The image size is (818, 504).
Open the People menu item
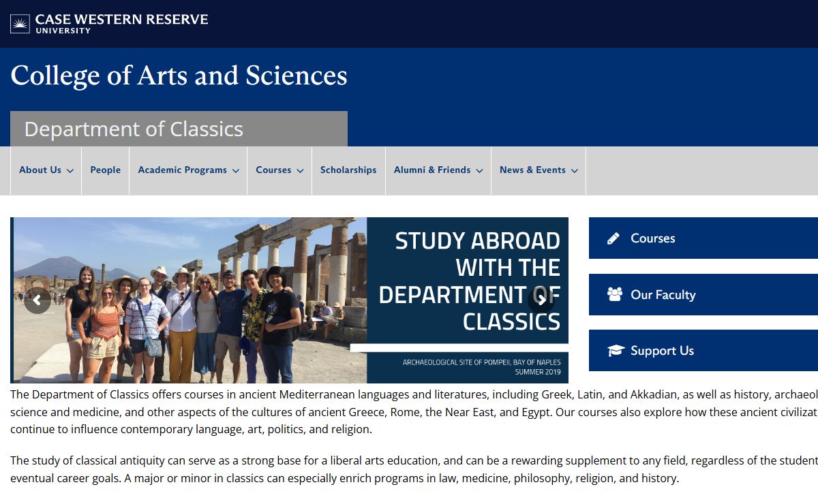click(x=106, y=170)
